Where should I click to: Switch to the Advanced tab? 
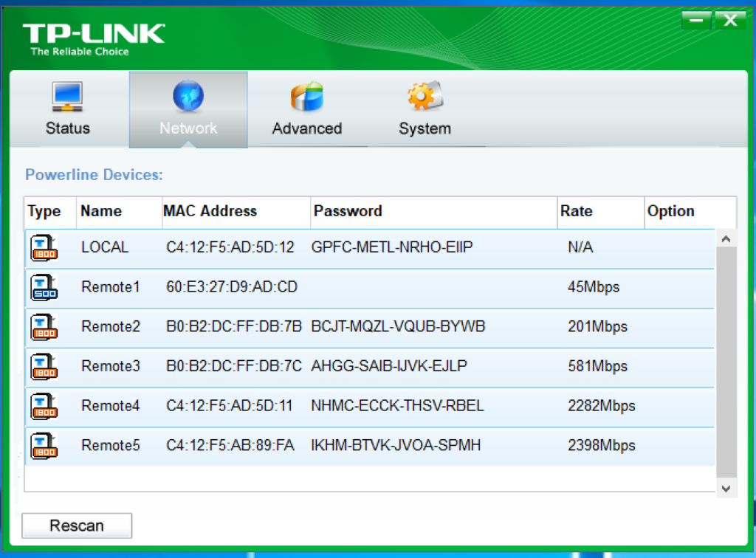point(306,111)
